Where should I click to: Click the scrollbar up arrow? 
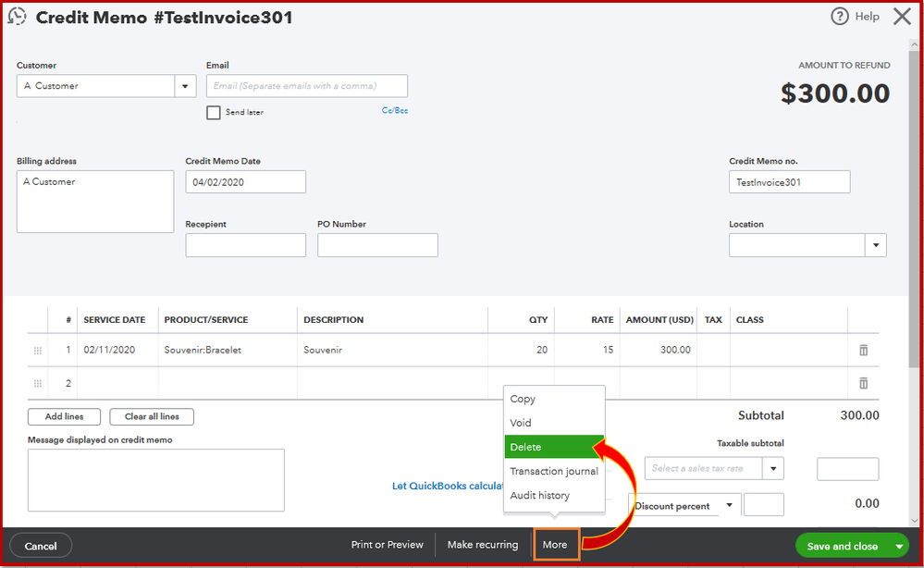pyautogui.click(x=914, y=44)
